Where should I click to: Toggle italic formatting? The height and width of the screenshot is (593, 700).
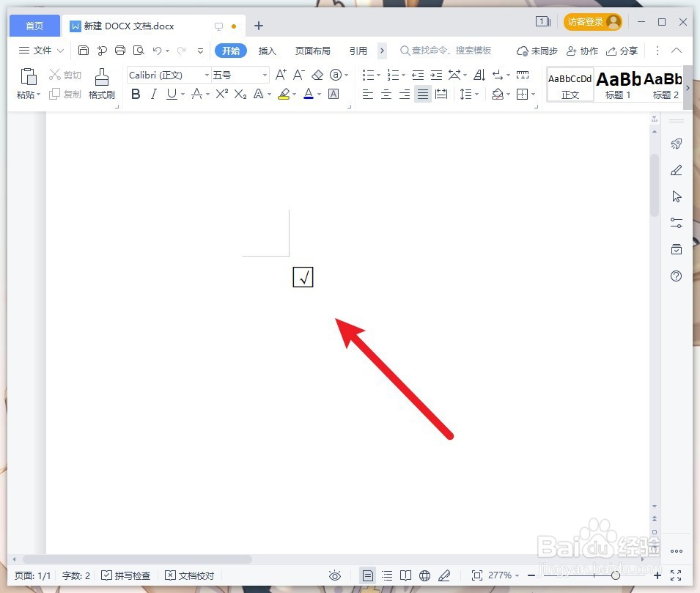pos(154,94)
